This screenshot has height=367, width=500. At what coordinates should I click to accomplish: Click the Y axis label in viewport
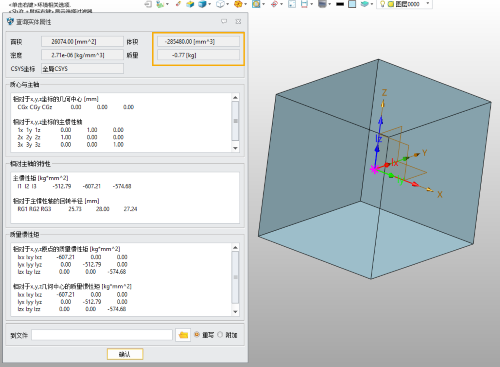coord(424,153)
